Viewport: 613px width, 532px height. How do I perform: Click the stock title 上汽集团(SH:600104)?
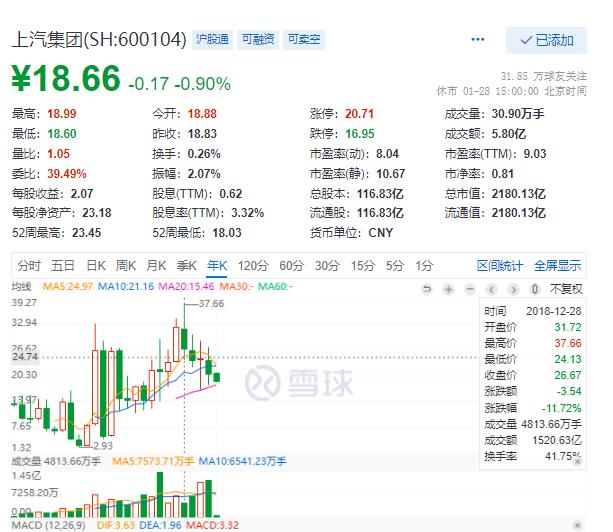point(99,39)
